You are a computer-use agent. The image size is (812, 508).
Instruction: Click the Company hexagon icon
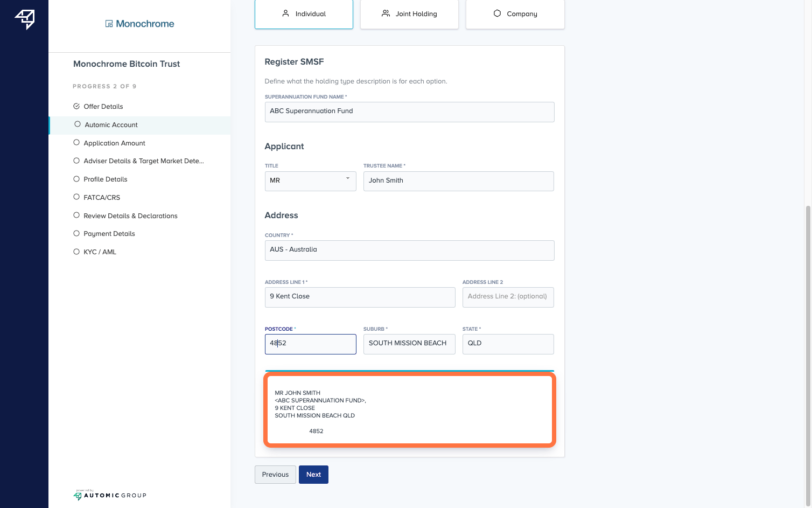pyautogui.click(x=497, y=13)
